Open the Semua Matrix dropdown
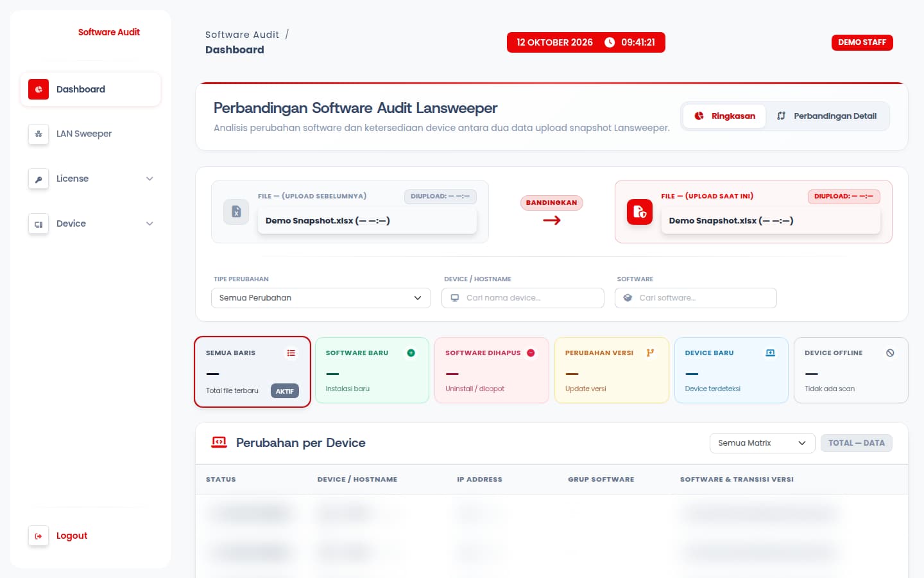924x578 pixels. point(762,443)
